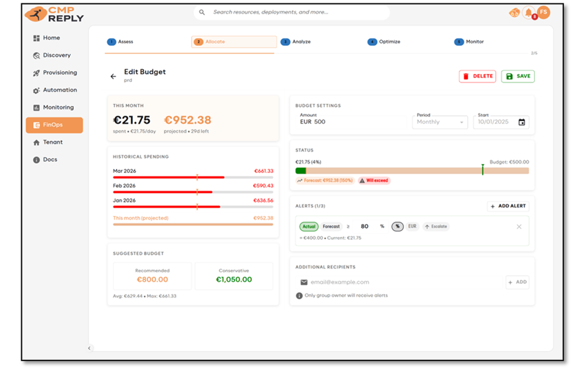Click the monkey icon in top bar
Screen dimensions: 588x368
(514, 13)
